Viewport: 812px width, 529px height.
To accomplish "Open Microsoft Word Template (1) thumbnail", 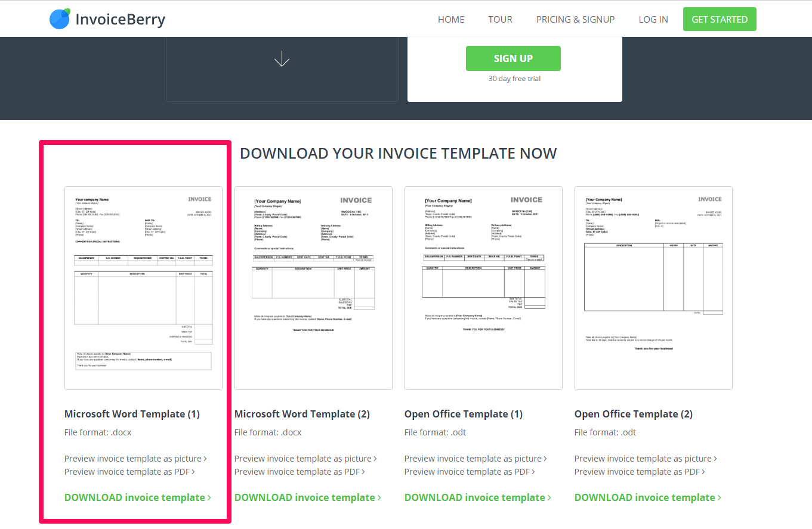I will [x=143, y=288].
